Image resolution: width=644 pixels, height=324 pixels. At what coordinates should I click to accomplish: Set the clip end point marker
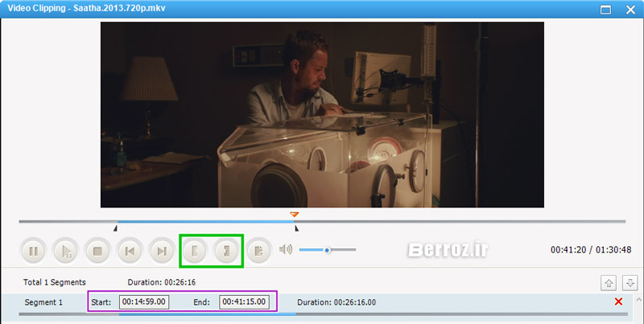click(x=227, y=251)
